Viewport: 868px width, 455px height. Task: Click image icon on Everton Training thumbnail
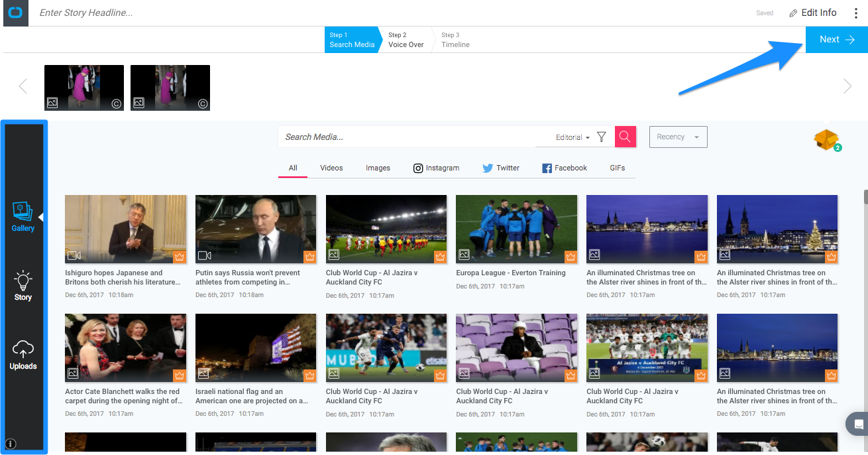click(464, 255)
